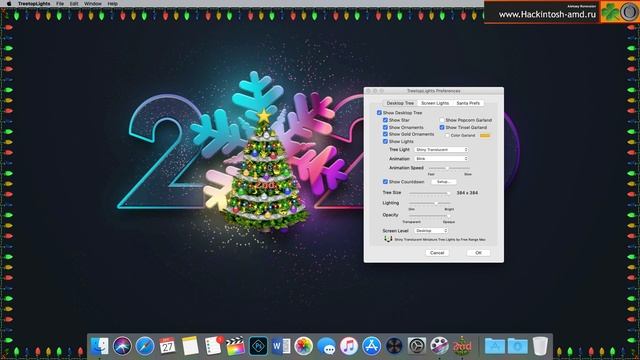Viewport: 640px width, 360px height.
Task: Open System Preferences from the Dock
Action: click(417, 346)
